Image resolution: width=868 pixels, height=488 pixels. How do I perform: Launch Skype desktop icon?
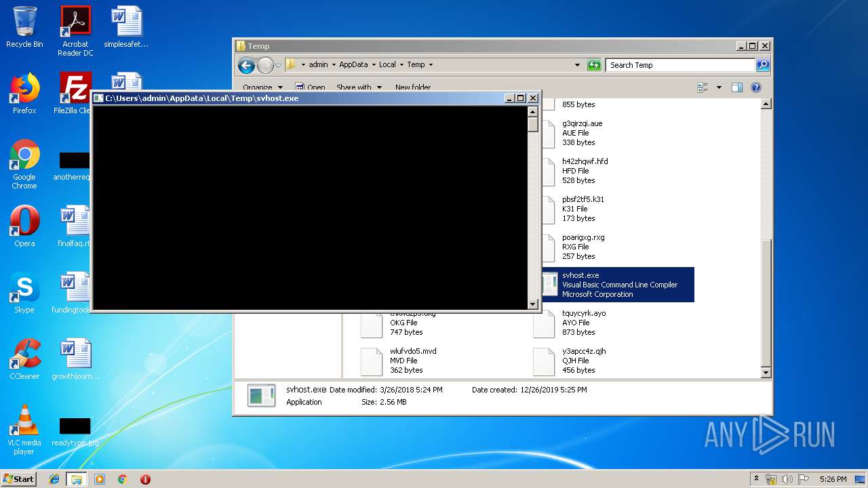click(x=24, y=293)
